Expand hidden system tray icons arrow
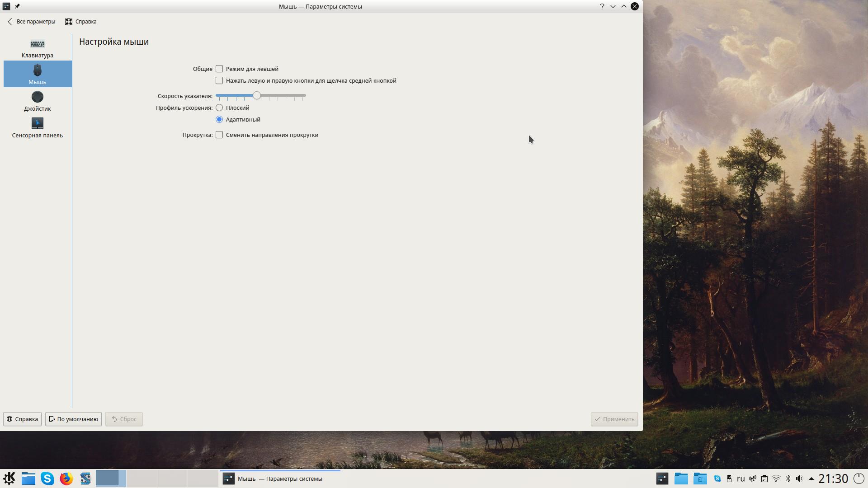The width and height of the screenshot is (868, 488). pyautogui.click(x=811, y=479)
